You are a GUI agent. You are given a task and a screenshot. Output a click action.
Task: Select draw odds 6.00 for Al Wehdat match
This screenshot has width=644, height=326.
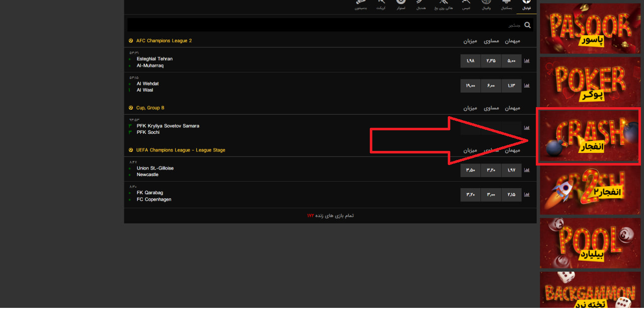(x=491, y=86)
